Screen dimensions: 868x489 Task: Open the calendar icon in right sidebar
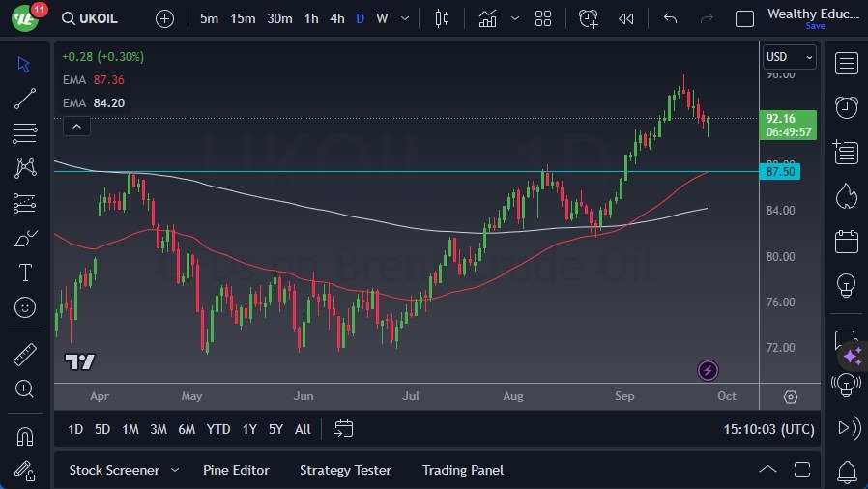click(847, 240)
